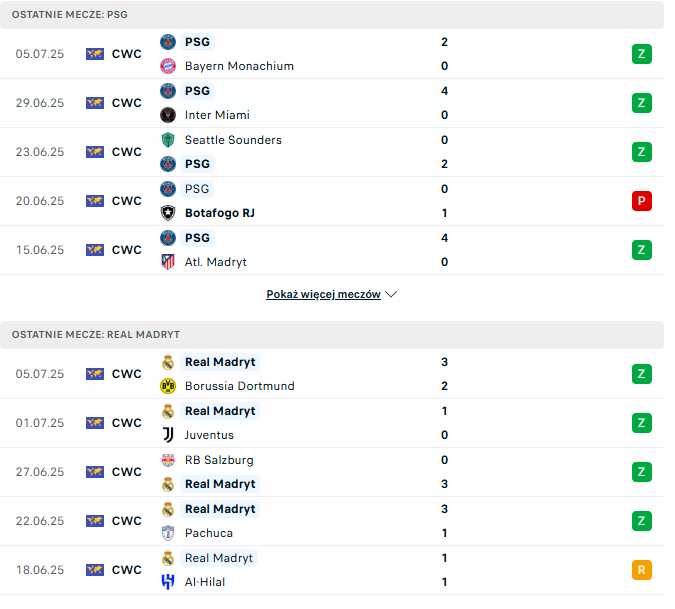Image resolution: width=675 pixels, height=609 pixels.
Task: Open the 'Pokaż więcej meczów' link
Action: pos(323,295)
